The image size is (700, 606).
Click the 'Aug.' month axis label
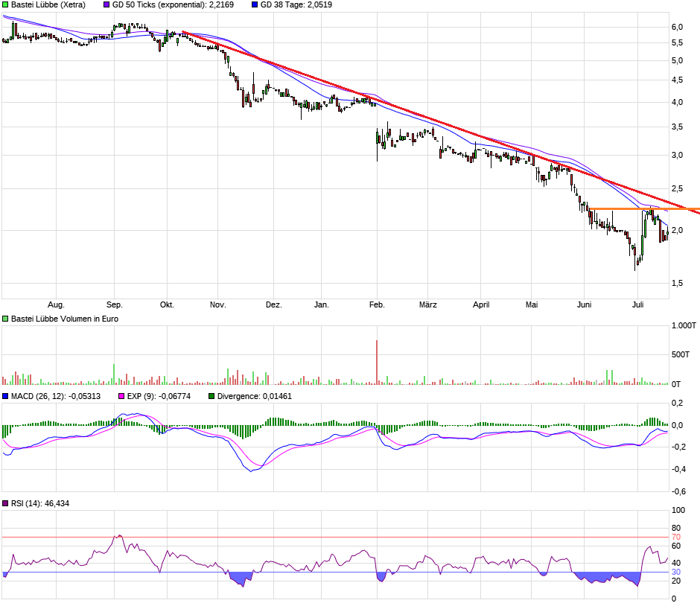click(57, 304)
